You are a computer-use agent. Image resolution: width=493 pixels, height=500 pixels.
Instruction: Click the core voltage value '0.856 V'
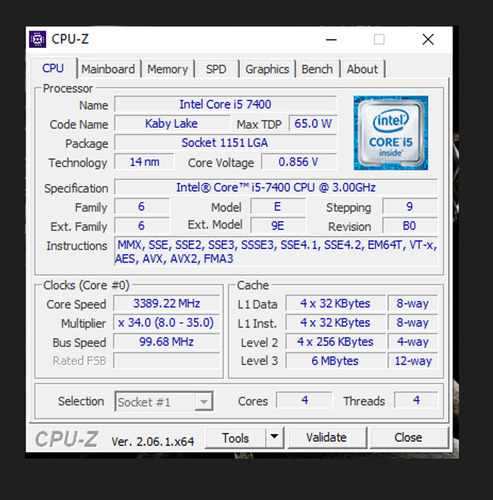click(299, 162)
